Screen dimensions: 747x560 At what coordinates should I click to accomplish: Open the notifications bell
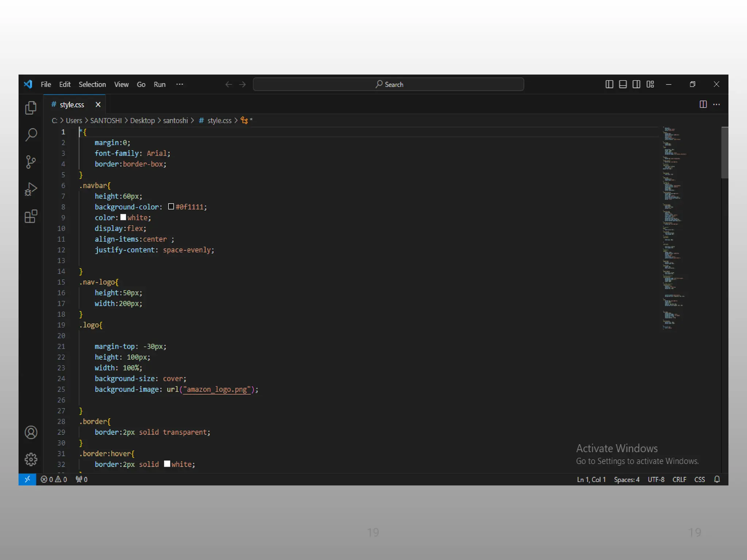tap(717, 479)
